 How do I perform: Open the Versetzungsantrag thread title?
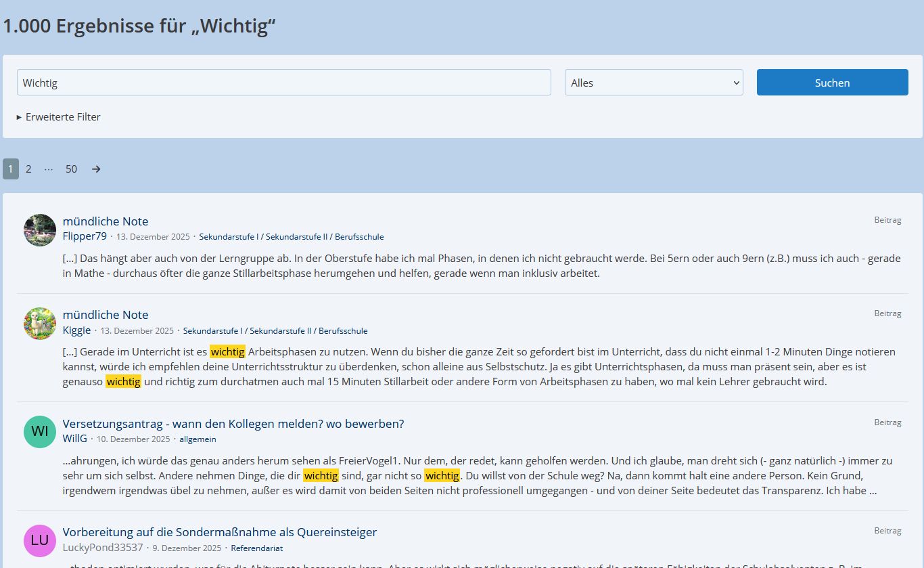point(233,424)
